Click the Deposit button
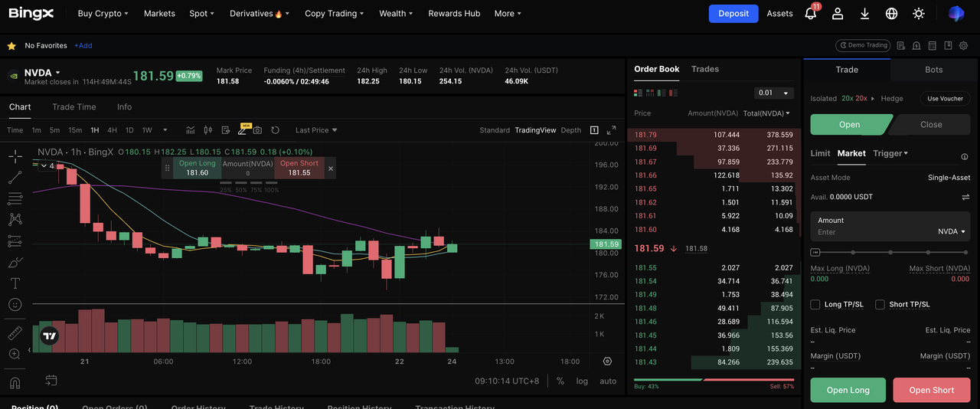The image size is (980, 409). click(733, 14)
